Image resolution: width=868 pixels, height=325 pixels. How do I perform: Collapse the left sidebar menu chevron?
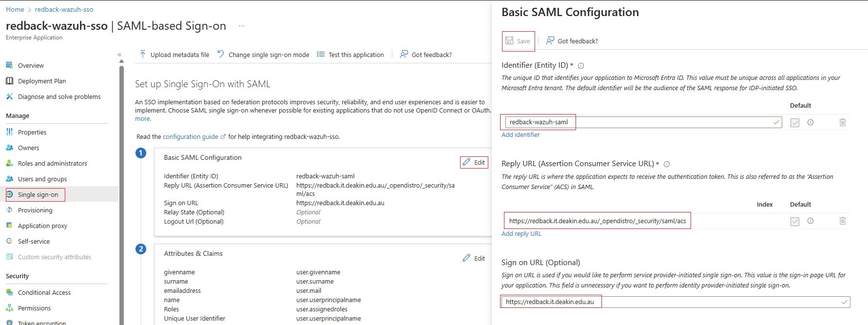(x=119, y=55)
